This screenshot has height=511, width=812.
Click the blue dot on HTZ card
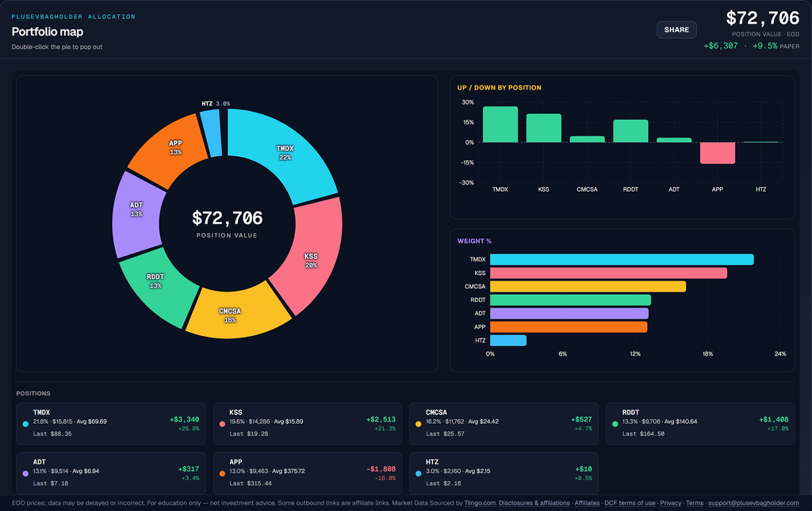tap(419, 474)
